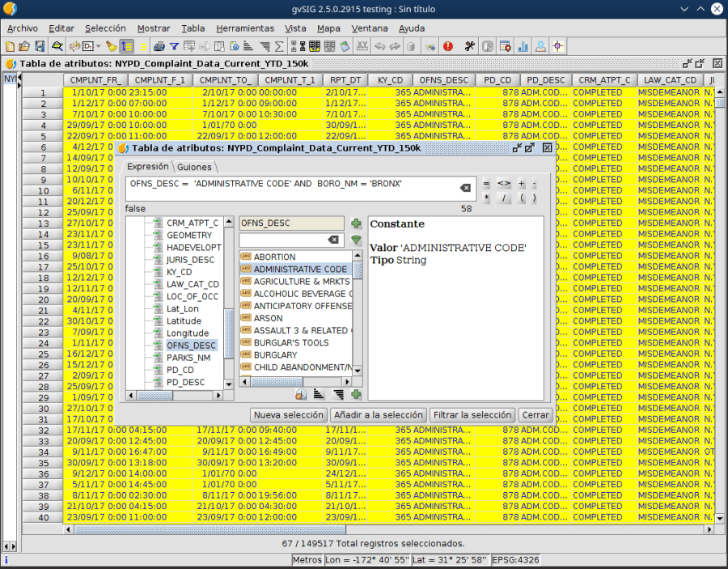Viewport: 728px width, 569px height.
Task: Click the printer icon in toolbar
Action: [x=159, y=46]
